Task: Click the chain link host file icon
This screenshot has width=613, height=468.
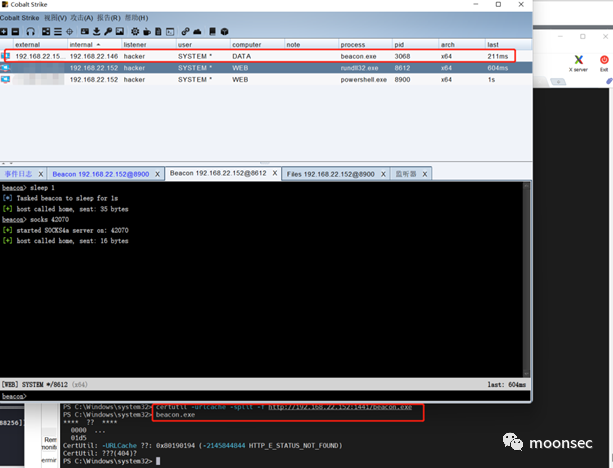Action: pos(185,32)
